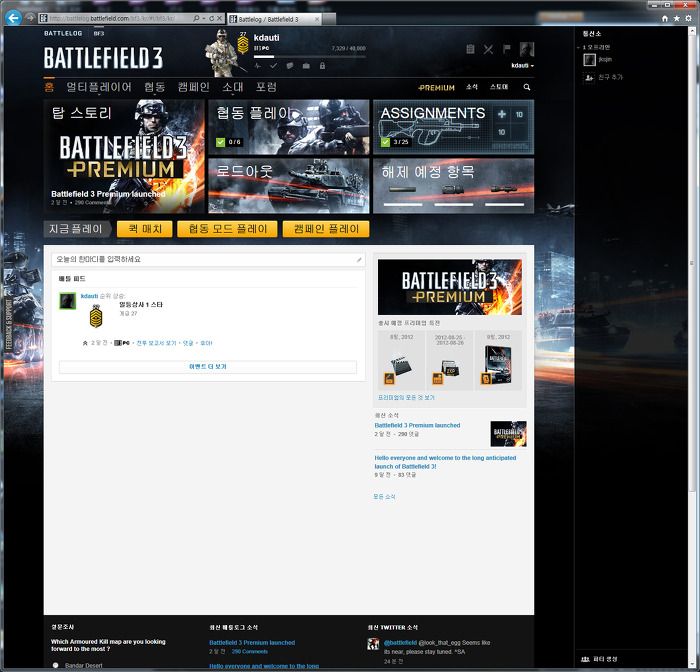Viewport: 700px width, 672px height.
Task: Click the Premium news thumbnail image
Action: (508, 434)
